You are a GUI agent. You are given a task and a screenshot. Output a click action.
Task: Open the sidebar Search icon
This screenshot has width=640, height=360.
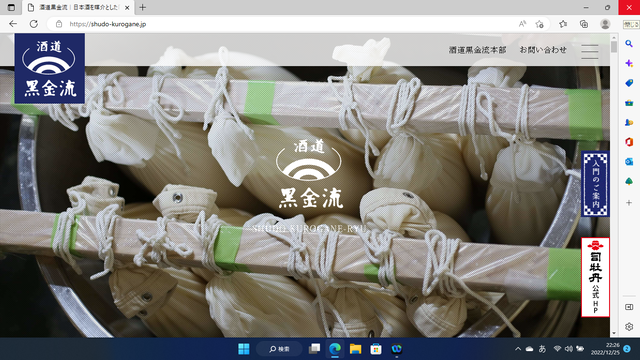point(629,44)
